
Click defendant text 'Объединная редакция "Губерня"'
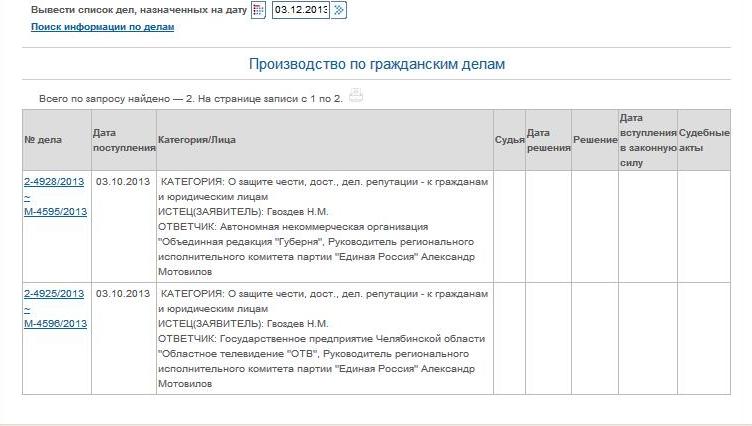coord(241,242)
